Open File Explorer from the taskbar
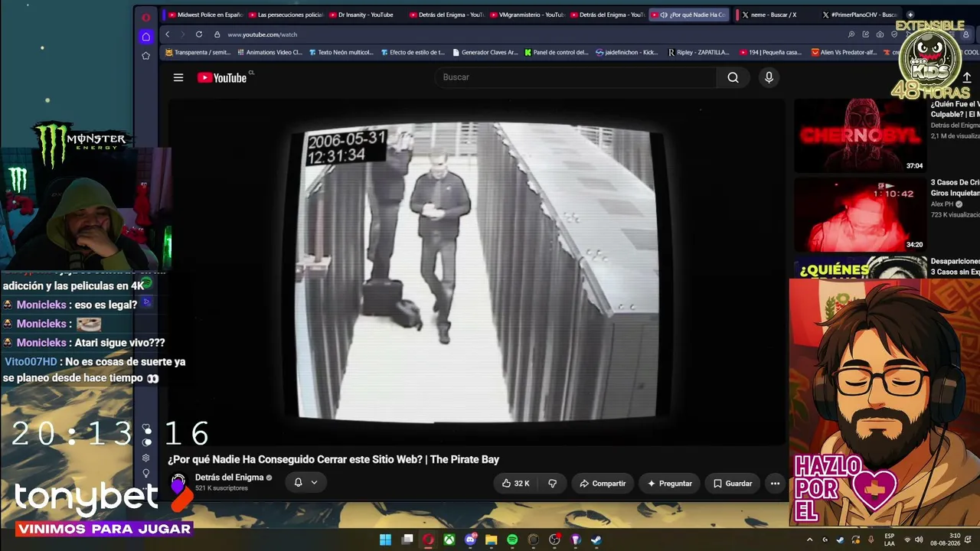Image resolution: width=980 pixels, height=551 pixels. coord(492,540)
